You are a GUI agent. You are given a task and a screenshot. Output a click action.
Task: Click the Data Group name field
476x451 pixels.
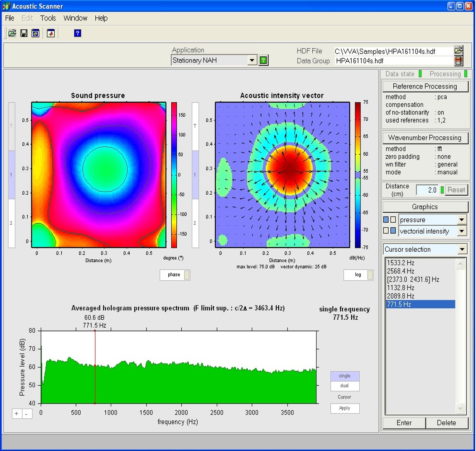pyautogui.click(x=393, y=61)
